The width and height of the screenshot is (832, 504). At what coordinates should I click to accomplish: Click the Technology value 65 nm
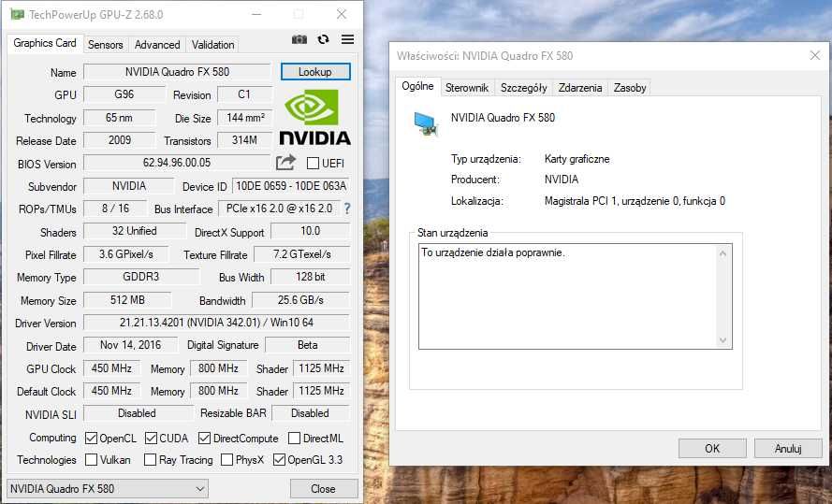[120, 118]
